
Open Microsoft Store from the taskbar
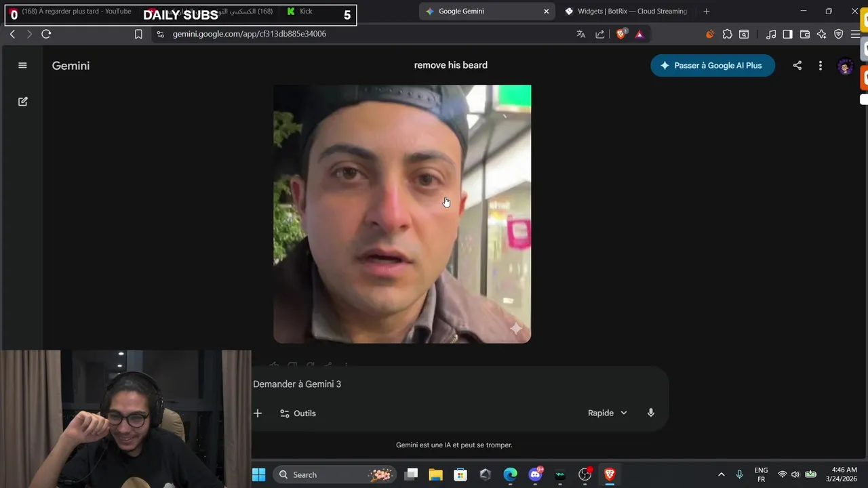tap(460, 474)
